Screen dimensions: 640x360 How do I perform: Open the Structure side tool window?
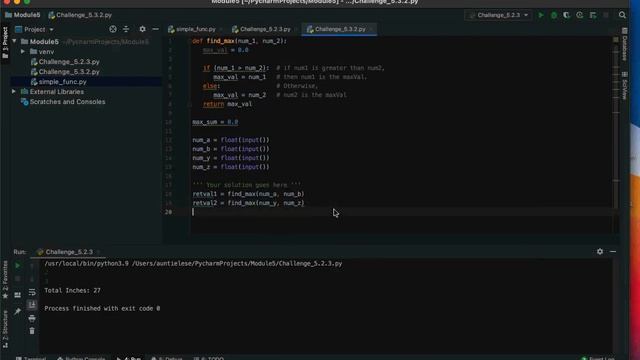point(5,329)
